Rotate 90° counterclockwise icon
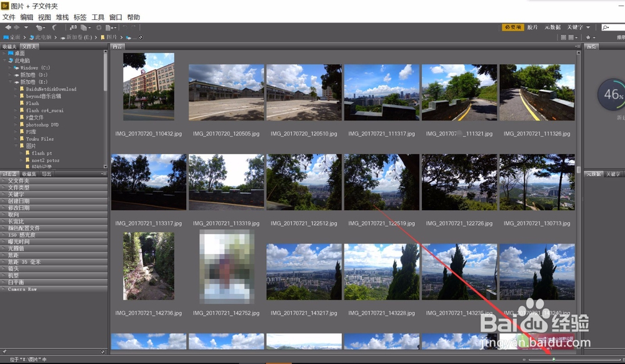The height and width of the screenshot is (364, 625). pos(125,27)
